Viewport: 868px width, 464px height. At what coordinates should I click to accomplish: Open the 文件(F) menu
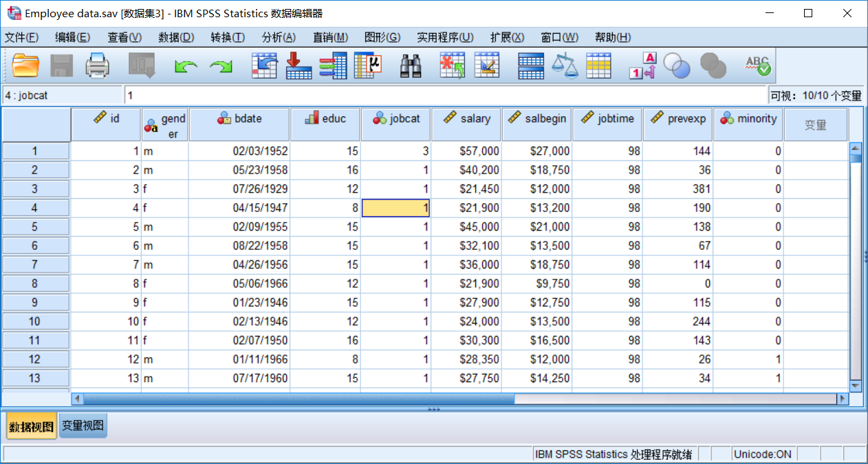point(21,37)
